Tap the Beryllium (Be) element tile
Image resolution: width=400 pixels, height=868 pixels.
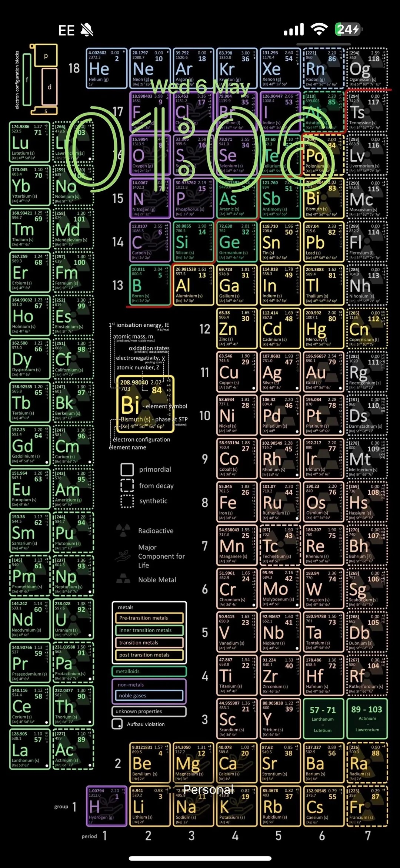coord(150,763)
